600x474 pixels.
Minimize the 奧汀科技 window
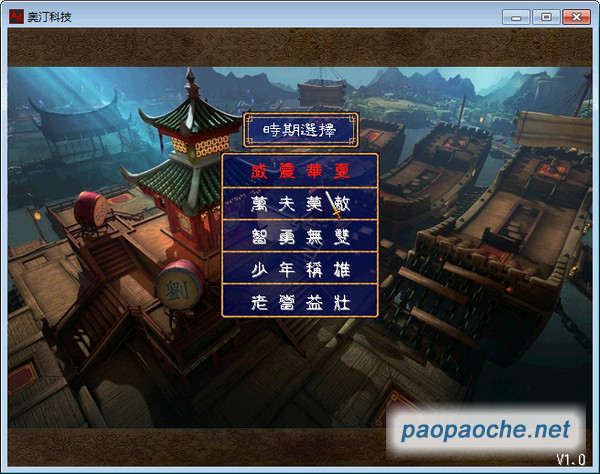tap(516, 17)
